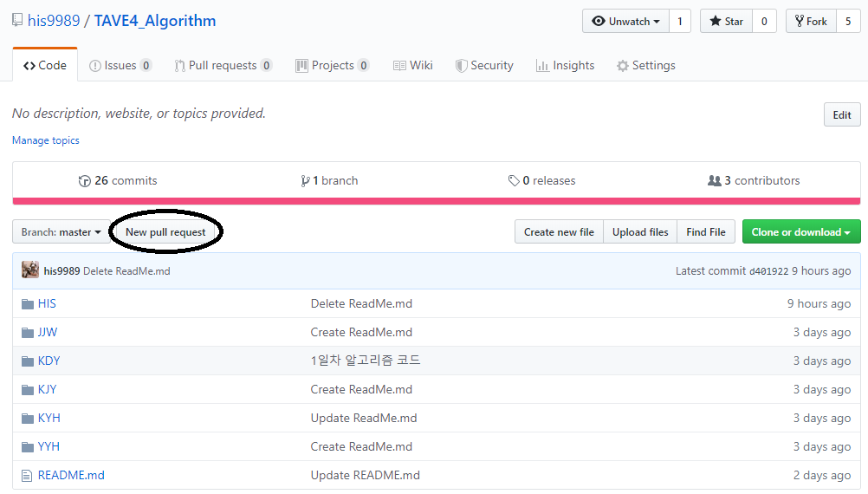Open the HIS folder name
This screenshot has height=494, width=868.
[x=47, y=303]
